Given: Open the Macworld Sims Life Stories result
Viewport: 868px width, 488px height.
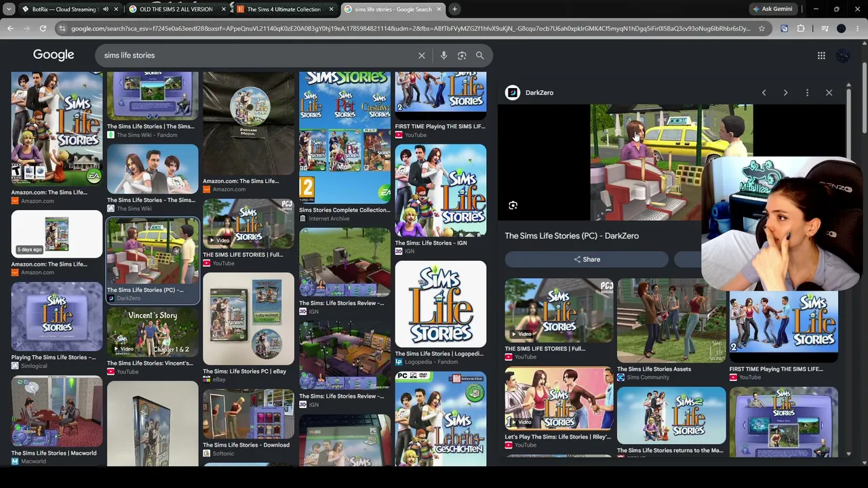Looking at the screenshot, I should 57,412.
